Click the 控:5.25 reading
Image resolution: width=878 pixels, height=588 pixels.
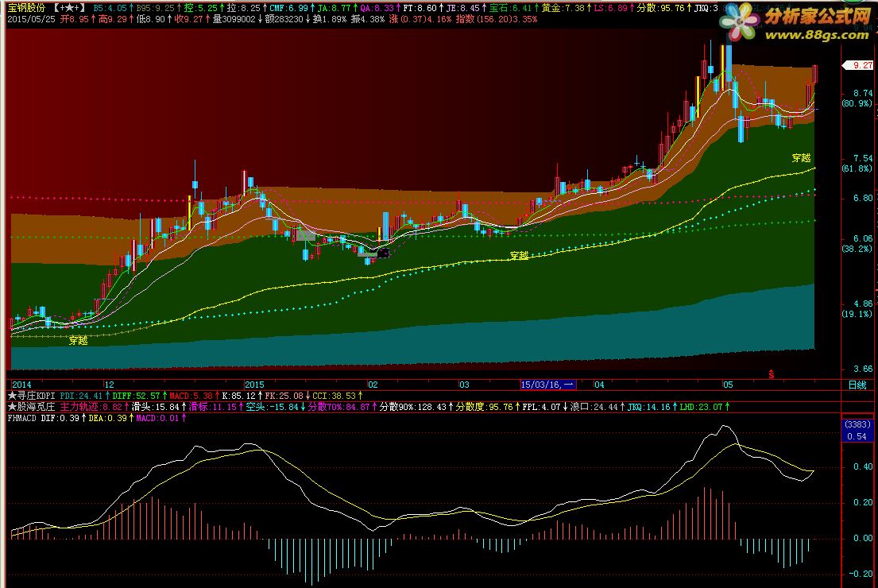click(200, 8)
